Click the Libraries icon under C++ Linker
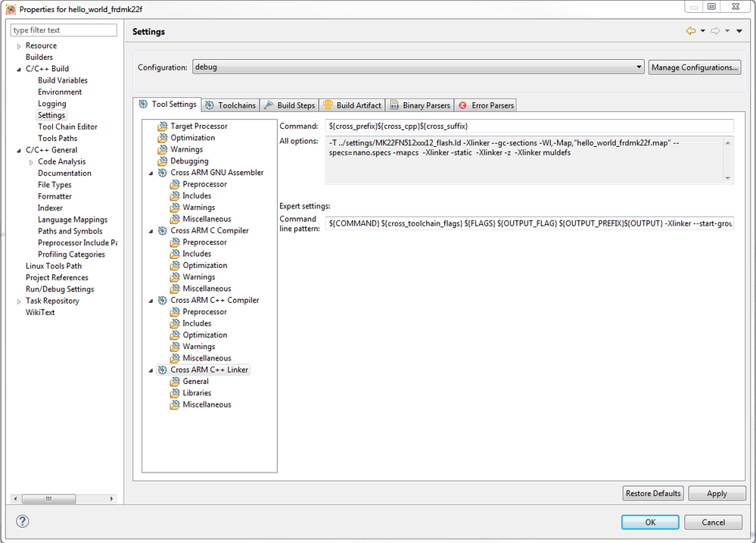The height and width of the screenshot is (543, 756). (175, 393)
